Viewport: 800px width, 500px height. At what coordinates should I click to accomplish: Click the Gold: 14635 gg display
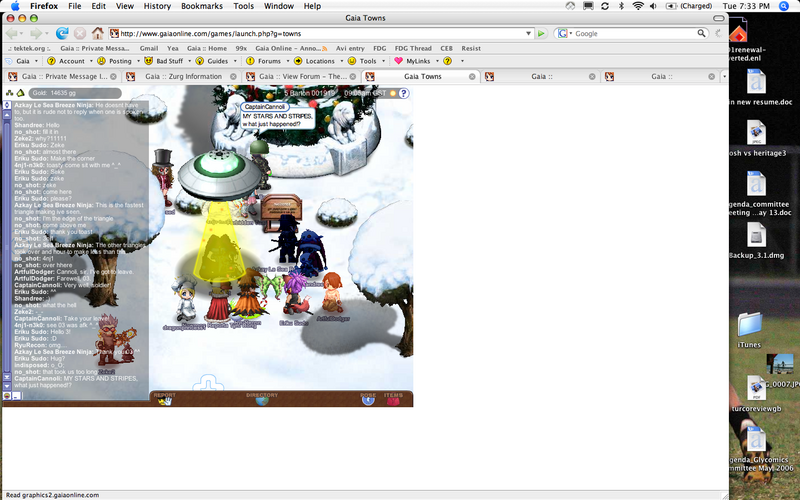pyautogui.click(x=75, y=93)
